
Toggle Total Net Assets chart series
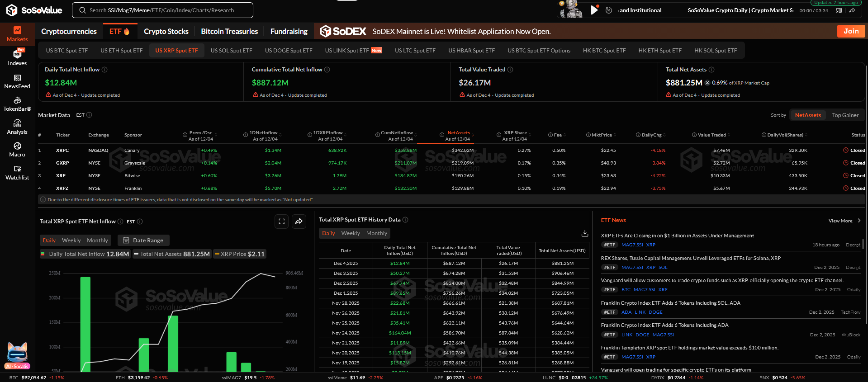172,254
